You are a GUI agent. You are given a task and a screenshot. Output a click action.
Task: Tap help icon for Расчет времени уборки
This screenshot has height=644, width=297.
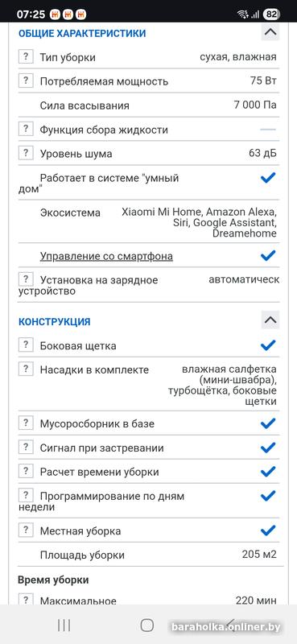(26, 471)
